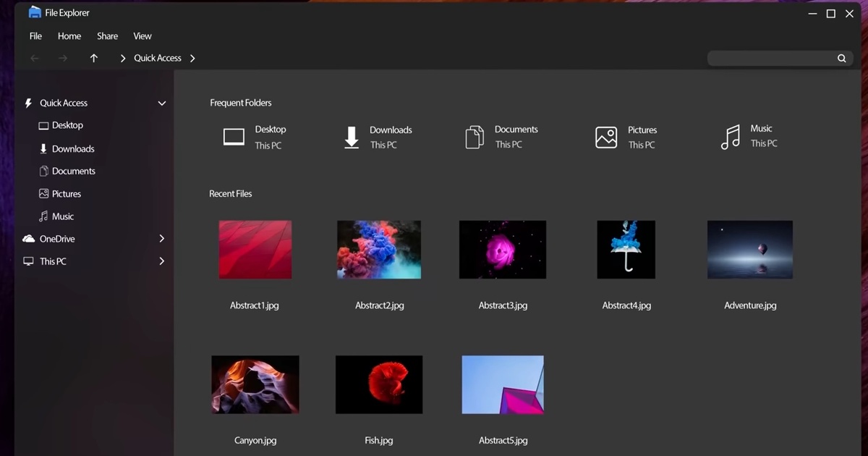Viewport: 868px width, 456px height.
Task: Click the up arrow navigation icon
Action: [93, 58]
